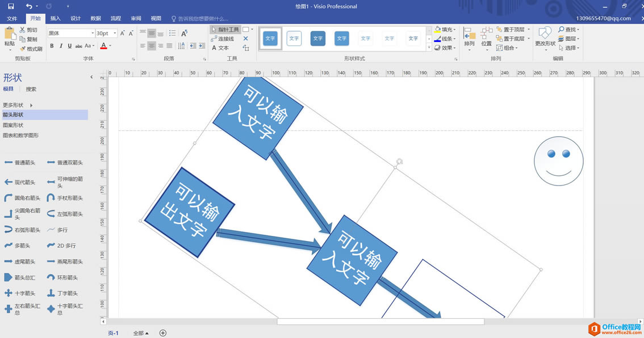Open the 图案形状 stencil
The height and width of the screenshot is (338, 644).
(13, 125)
